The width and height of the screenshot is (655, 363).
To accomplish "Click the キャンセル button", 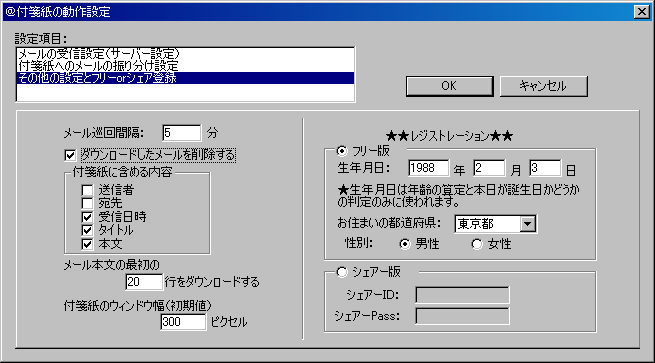I will [543, 86].
